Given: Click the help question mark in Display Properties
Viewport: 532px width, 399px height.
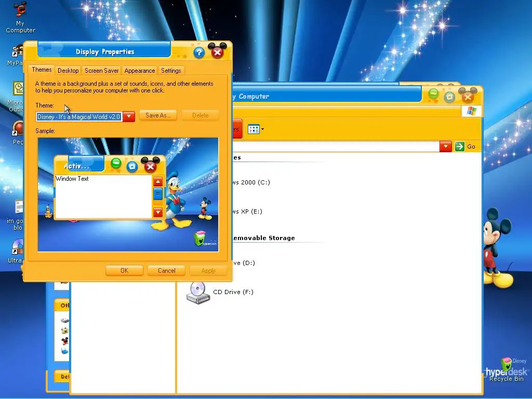Looking at the screenshot, I should [199, 52].
